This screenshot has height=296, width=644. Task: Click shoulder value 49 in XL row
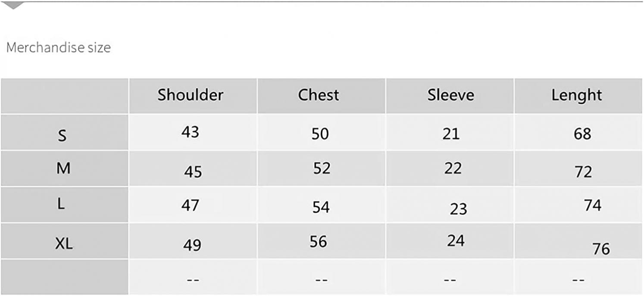tap(192, 245)
